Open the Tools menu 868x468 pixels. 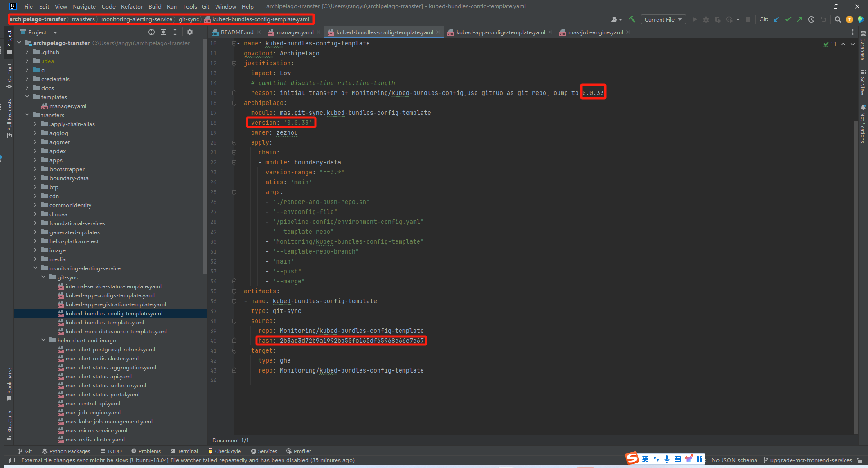click(x=189, y=6)
